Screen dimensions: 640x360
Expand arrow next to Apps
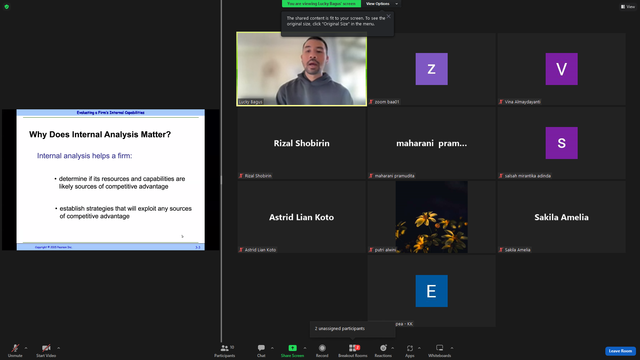point(419,348)
